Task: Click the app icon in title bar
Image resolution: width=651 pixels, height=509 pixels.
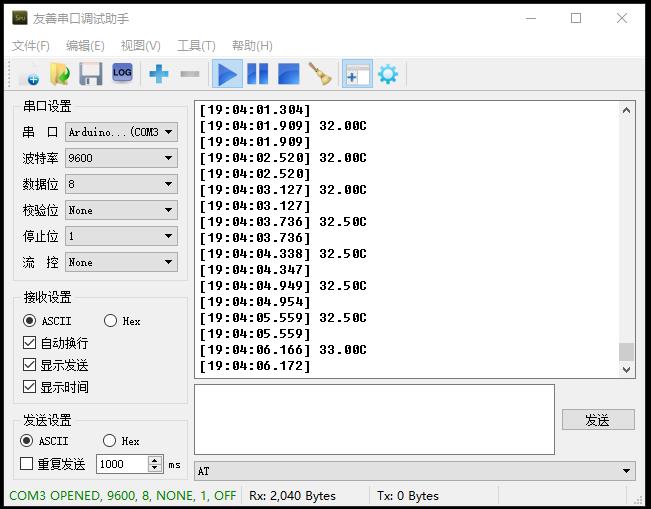Action: (x=20, y=18)
